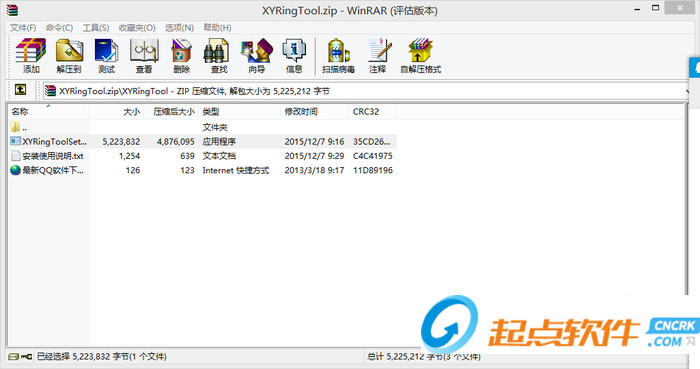Click the 文件夹 type cell of '..' row
Viewport: 700px width, 369px height.
click(x=215, y=127)
